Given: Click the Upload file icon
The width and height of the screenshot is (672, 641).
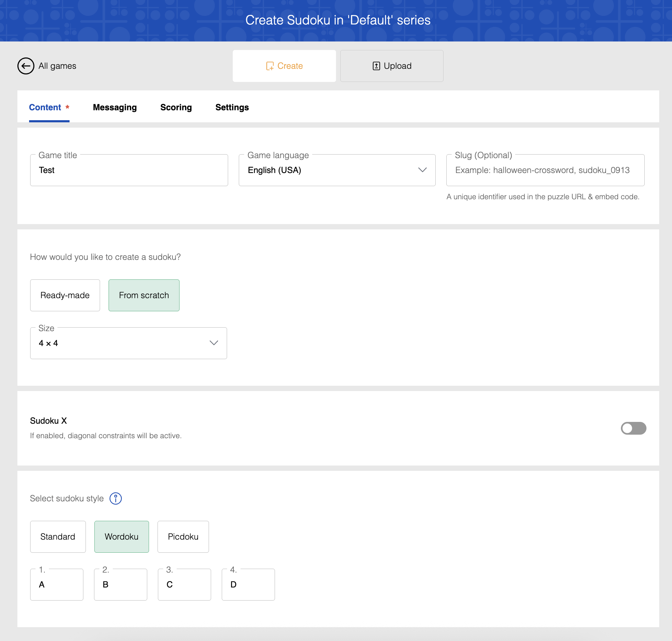Looking at the screenshot, I should click(376, 66).
